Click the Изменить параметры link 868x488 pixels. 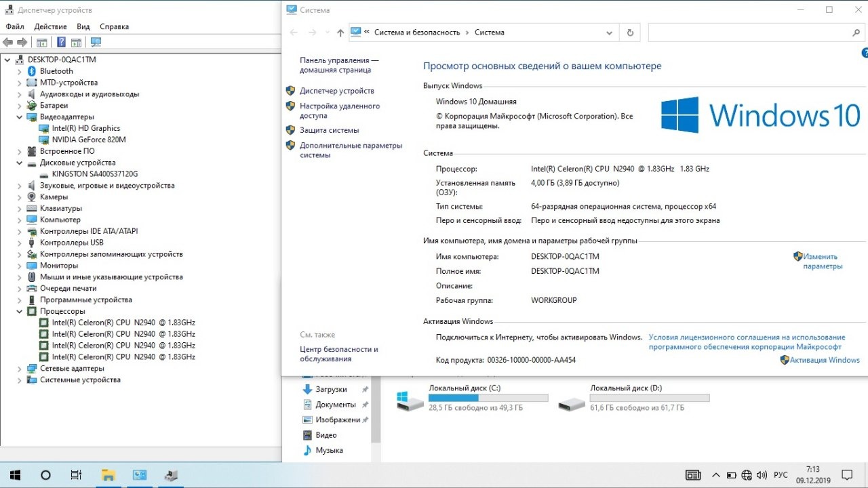coord(823,262)
